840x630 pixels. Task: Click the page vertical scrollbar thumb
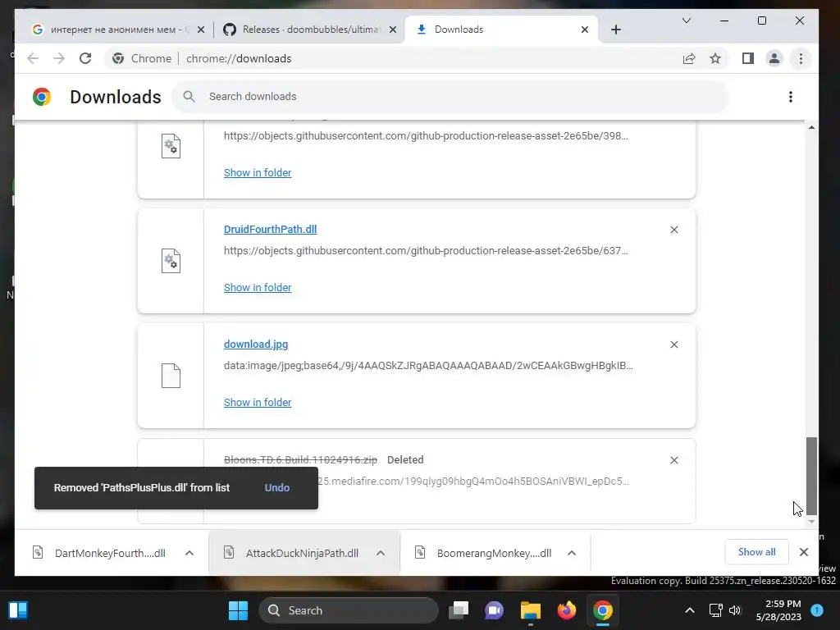coord(811,476)
